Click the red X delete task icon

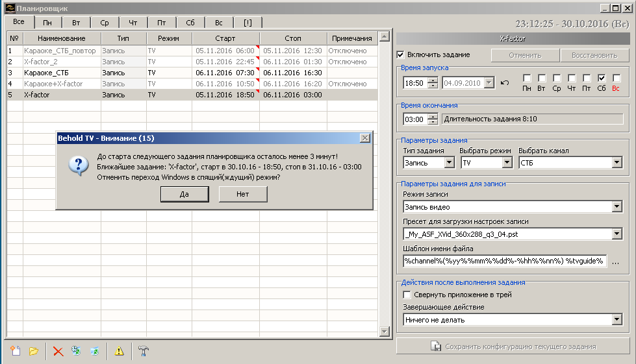click(58, 351)
